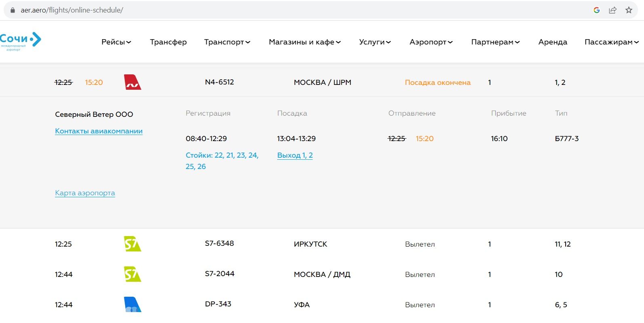Open the Услуги dropdown menu
Image resolution: width=644 pixels, height=323 pixels.
[375, 42]
